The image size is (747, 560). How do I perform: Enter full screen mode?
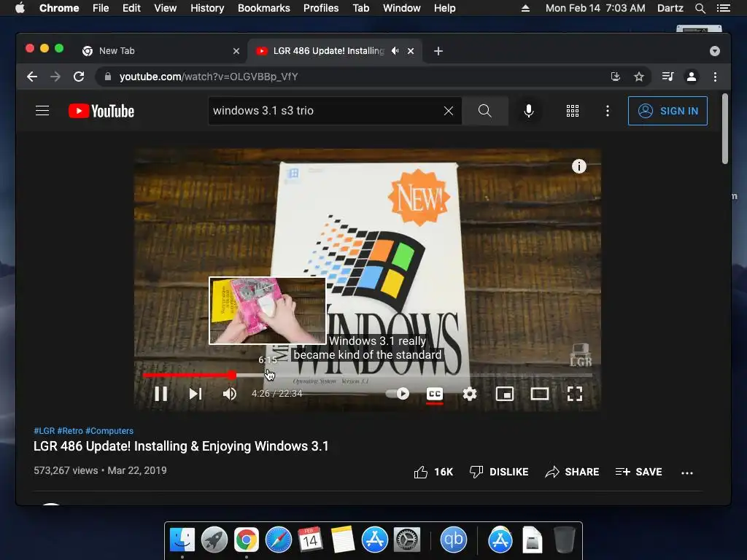(x=575, y=394)
